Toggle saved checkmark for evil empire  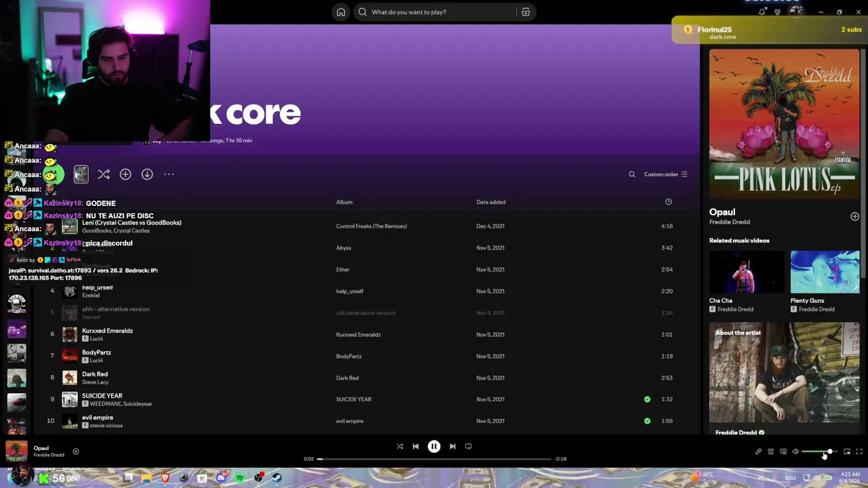coord(647,421)
